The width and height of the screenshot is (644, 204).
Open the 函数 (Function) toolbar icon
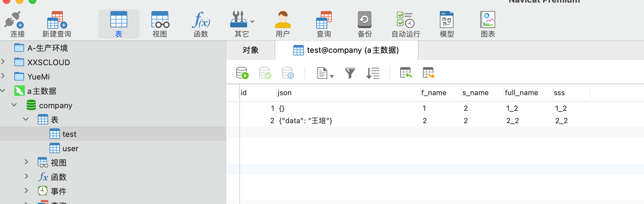tap(201, 20)
